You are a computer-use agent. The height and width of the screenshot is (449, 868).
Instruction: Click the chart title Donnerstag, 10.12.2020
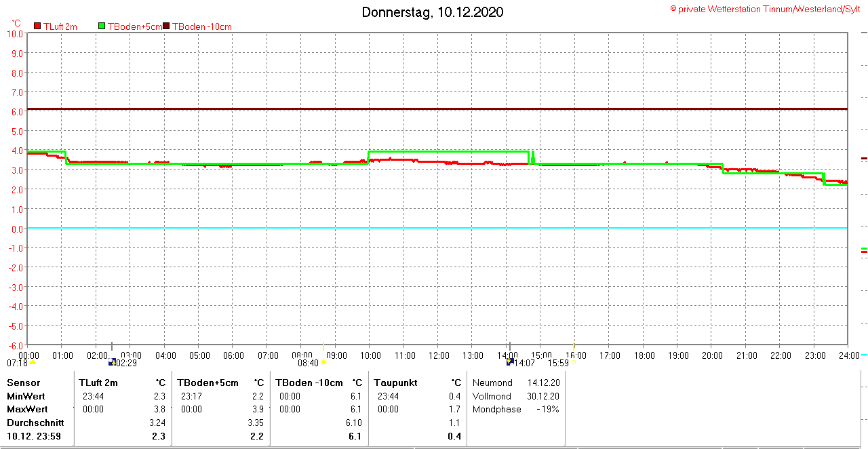click(x=433, y=12)
